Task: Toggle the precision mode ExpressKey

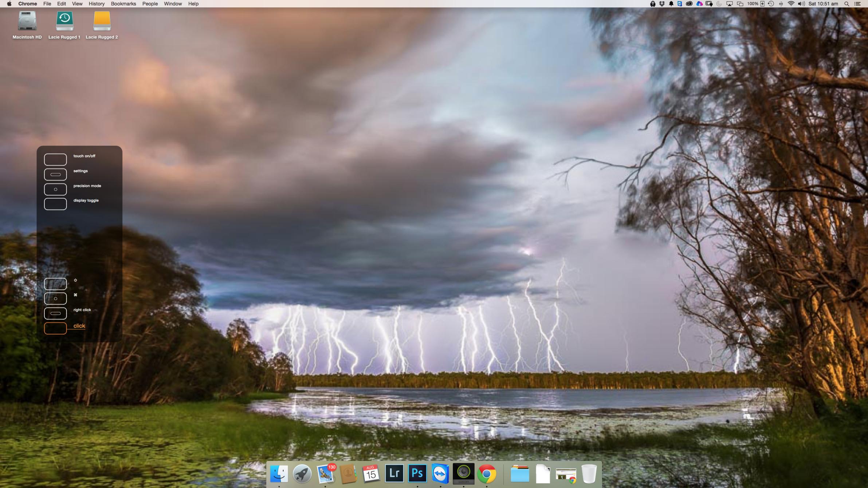Action: point(55,189)
